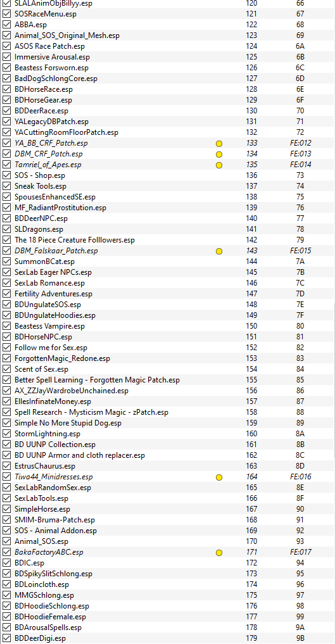Toggle the BDLoincloth.esp checkbox
Screen dimensions: 335x644
click(x=6, y=584)
